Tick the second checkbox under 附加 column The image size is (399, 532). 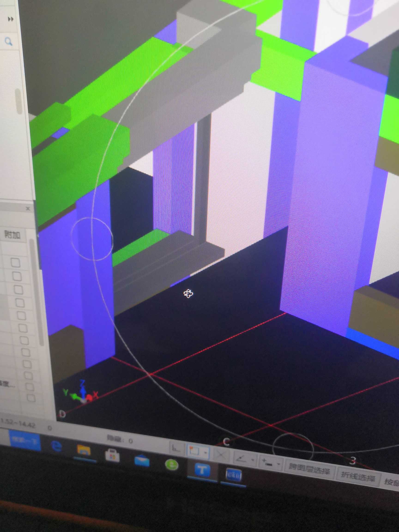point(17,277)
